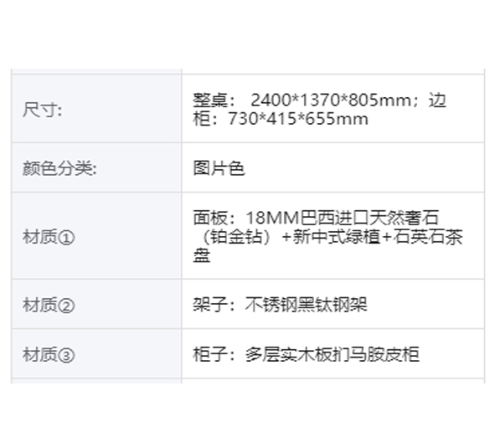
Task: Click the 655mm portion of cabinet size
Action: click(x=337, y=119)
